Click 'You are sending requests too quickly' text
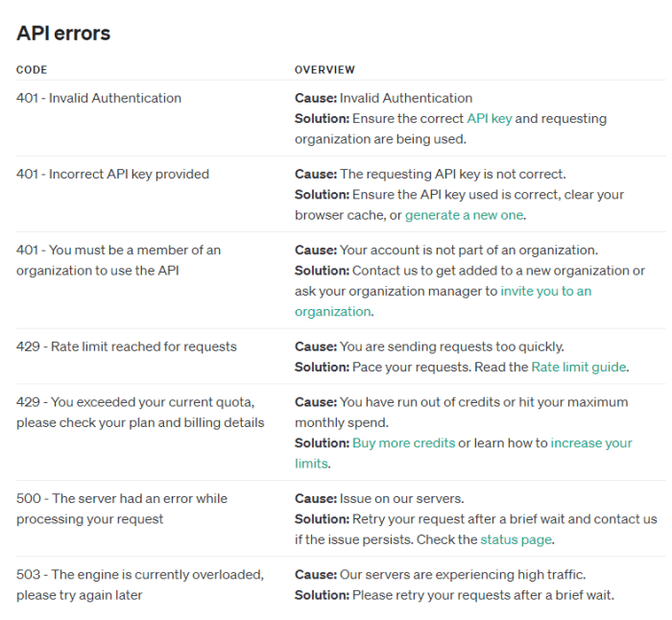 (x=451, y=346)
